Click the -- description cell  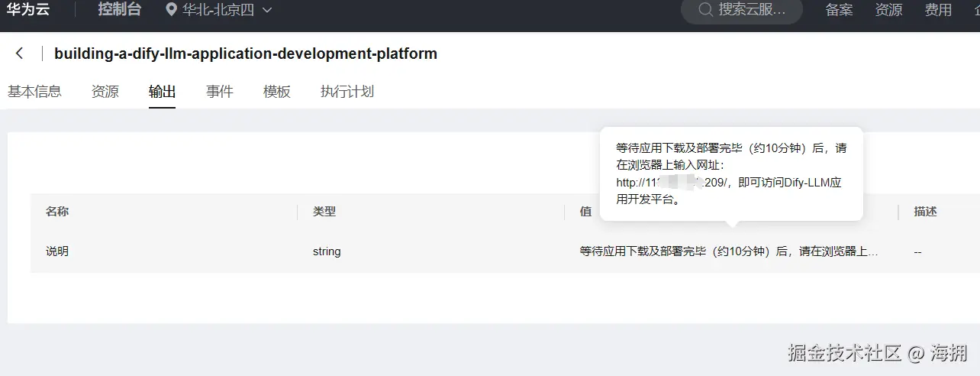pos(917,251)
